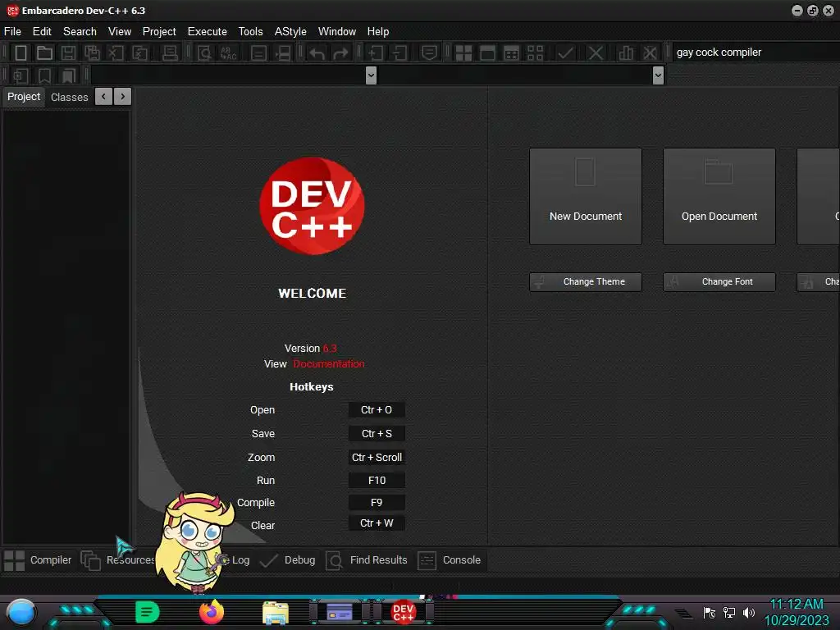The height and width of the screenshot is (630, 840).
Task: Click the New Document tile
Action: point(586,197)
